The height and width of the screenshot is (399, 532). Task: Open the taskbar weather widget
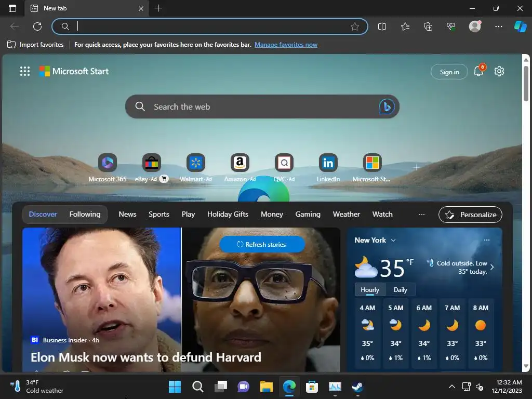tap(37, 387)
